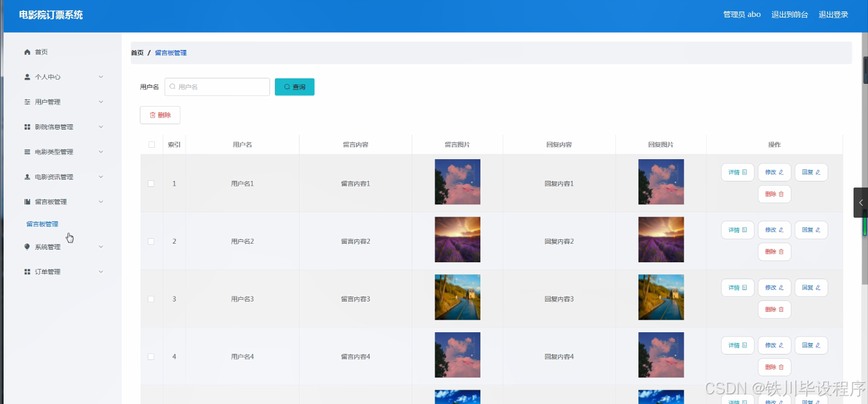Open 回复图片 thumbnail for 用户名4
Viewport: 868px width, 404px height.
point(661,355)
